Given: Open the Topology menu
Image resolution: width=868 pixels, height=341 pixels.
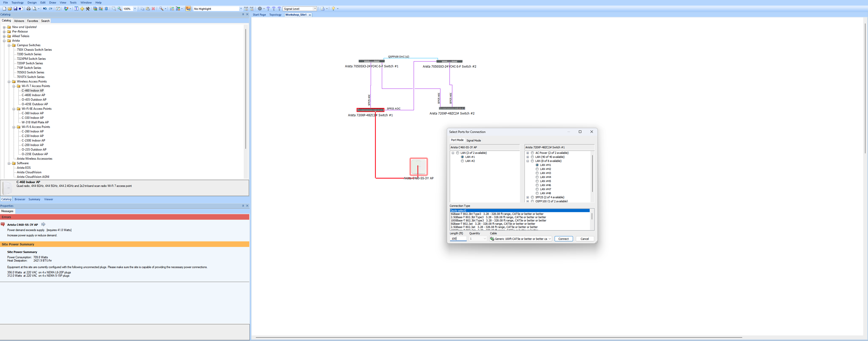Looking at the screenshot, I should coord(17,2).
